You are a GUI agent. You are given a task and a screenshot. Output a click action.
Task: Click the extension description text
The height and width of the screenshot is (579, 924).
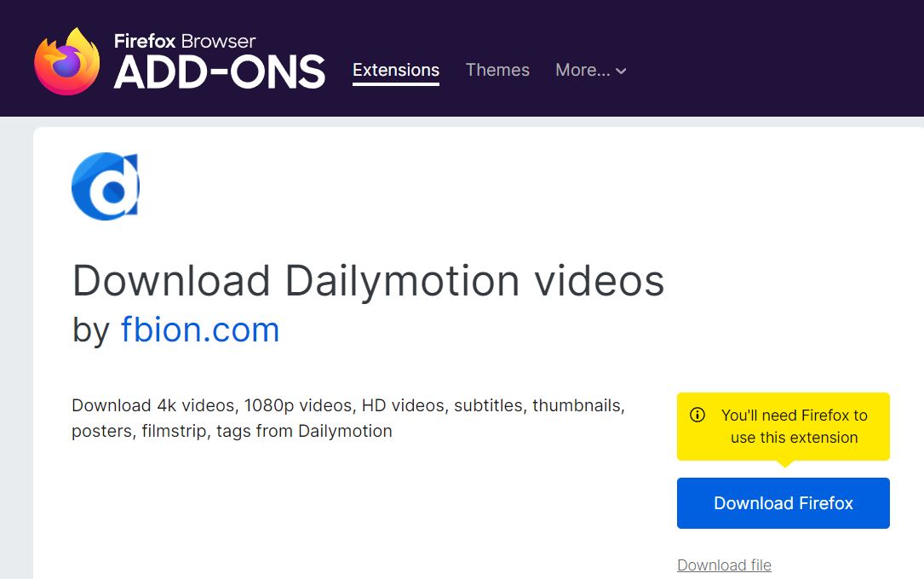347,417
